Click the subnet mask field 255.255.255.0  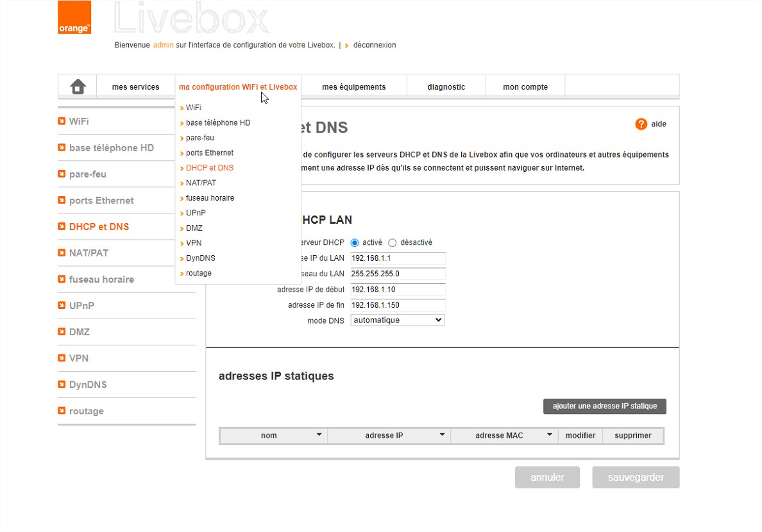click(398, 274)
